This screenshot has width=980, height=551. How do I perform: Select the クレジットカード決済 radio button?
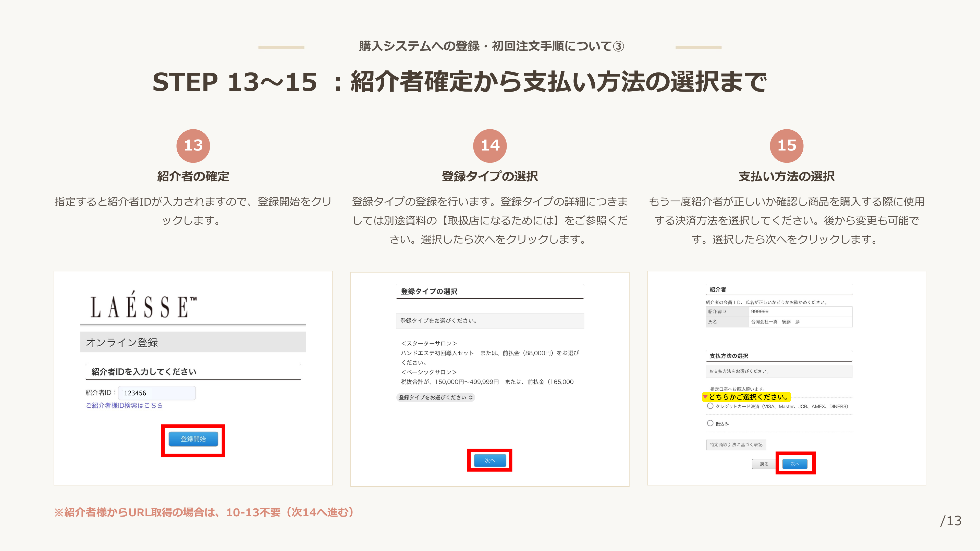click(710, 406)
